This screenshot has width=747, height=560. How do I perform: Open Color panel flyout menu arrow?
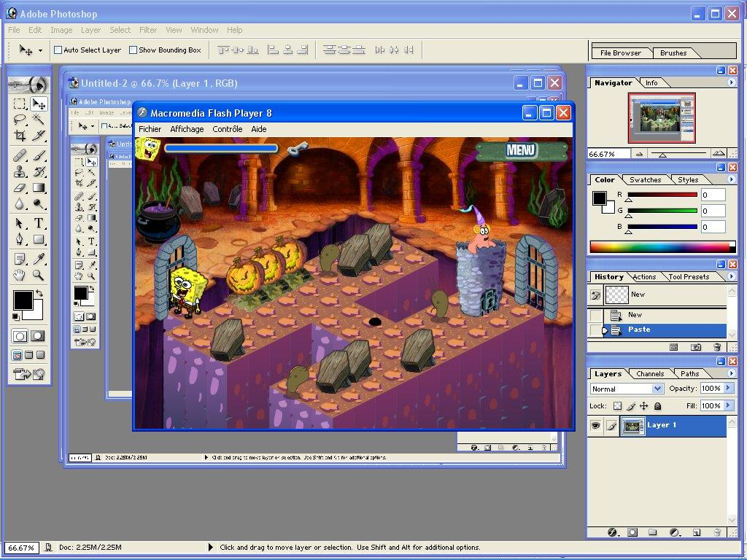point(731,179)
